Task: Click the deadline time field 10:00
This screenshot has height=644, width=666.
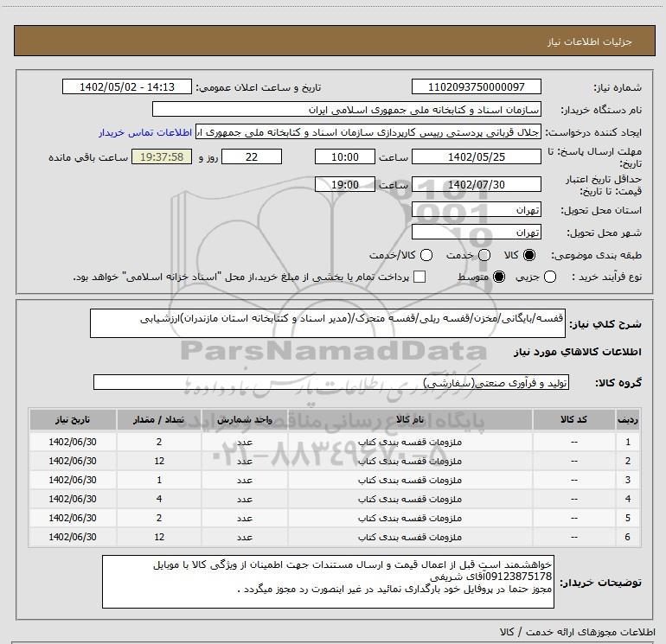Action: pyautogui.click(x=345, y=156)
